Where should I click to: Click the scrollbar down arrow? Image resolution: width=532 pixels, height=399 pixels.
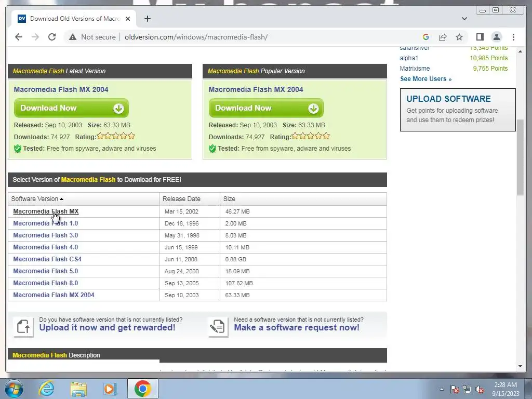click(x=520, y=366)
